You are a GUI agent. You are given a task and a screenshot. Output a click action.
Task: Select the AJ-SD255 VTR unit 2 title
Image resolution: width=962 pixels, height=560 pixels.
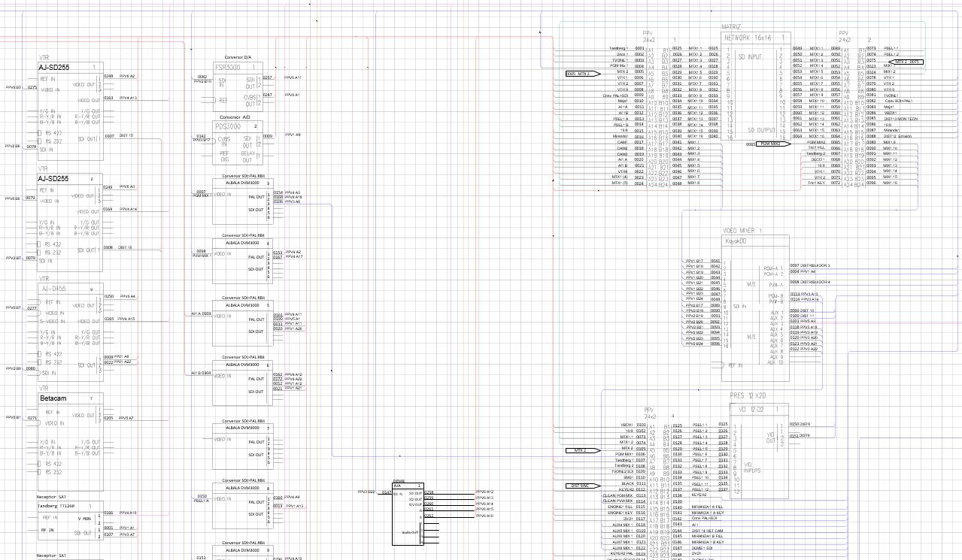[x=53, y=179]
